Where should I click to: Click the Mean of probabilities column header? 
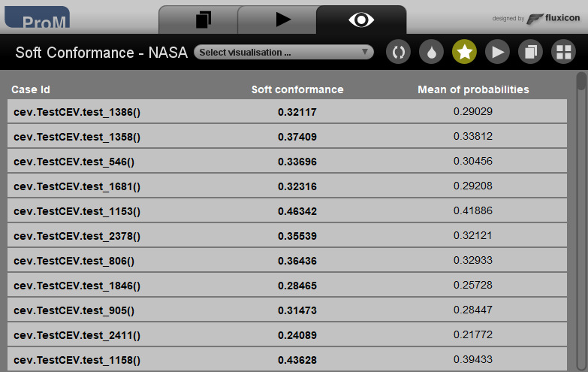pos(473,89)
